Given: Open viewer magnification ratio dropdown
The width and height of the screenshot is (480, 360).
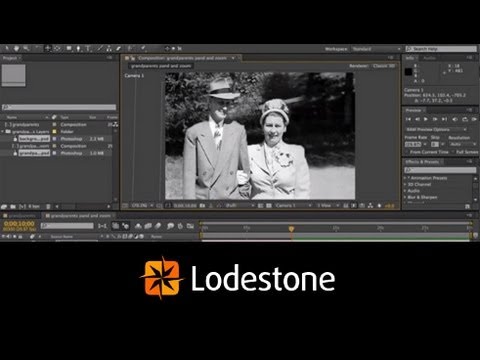Looking at the screenshot, I should pos(142,205).
